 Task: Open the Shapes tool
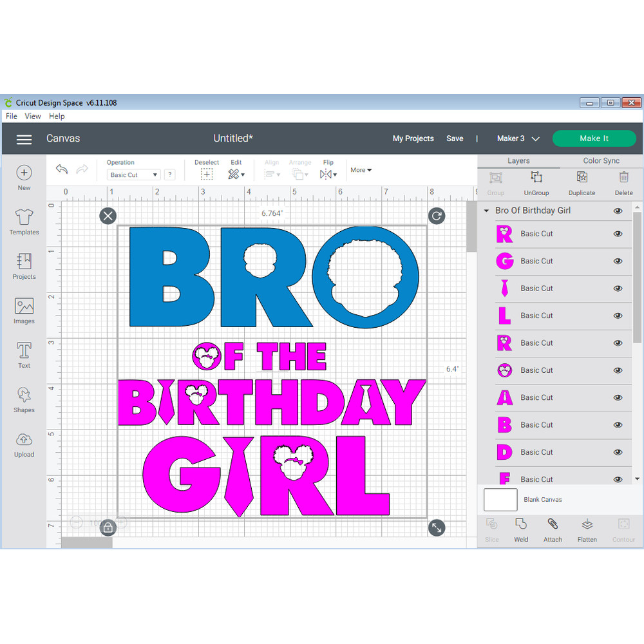pos(24,399)
